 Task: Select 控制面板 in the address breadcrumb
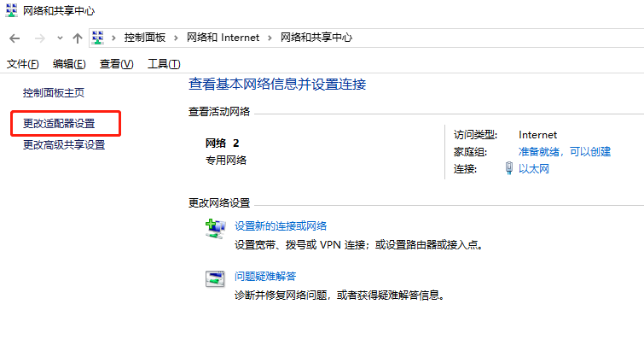(x=144, y=38)
